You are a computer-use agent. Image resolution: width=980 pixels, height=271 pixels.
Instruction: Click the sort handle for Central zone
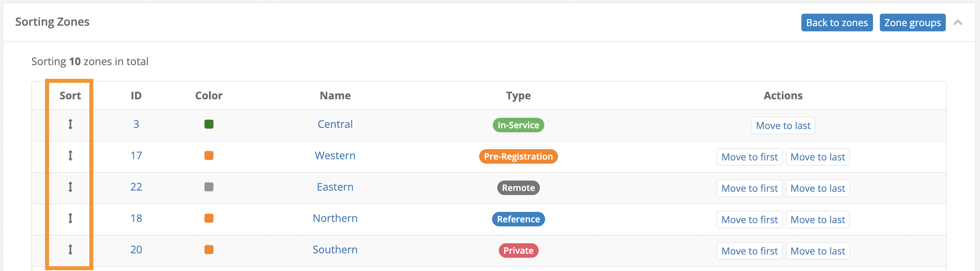(x=70, y=124)
